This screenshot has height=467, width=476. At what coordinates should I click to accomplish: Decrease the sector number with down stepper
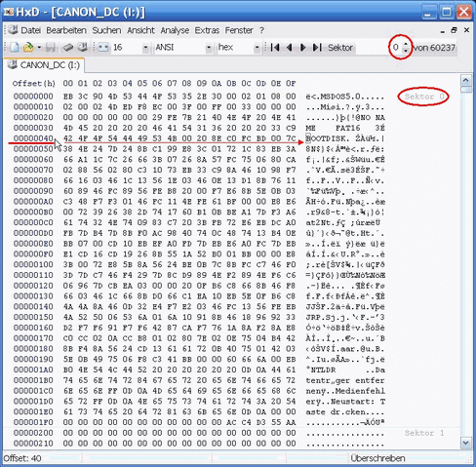[406, 51]
